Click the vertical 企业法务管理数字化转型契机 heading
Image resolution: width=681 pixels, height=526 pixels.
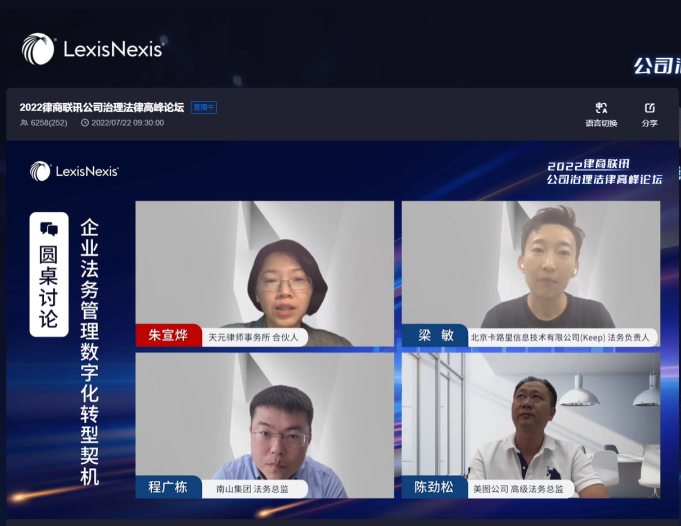(89, 352)
